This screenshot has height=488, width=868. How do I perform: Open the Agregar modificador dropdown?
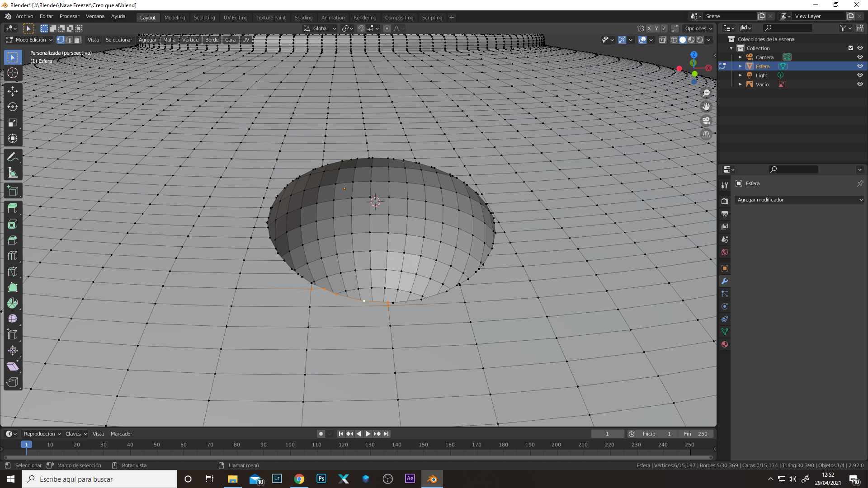tap(799, 200)
